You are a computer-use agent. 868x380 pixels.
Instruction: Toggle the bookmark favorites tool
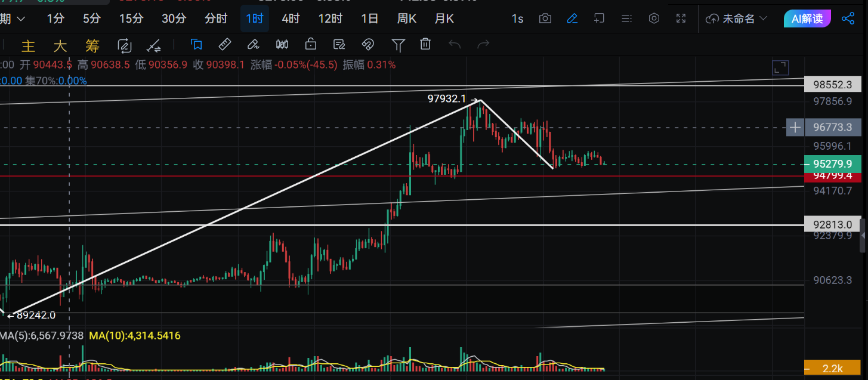pos(196,44)
